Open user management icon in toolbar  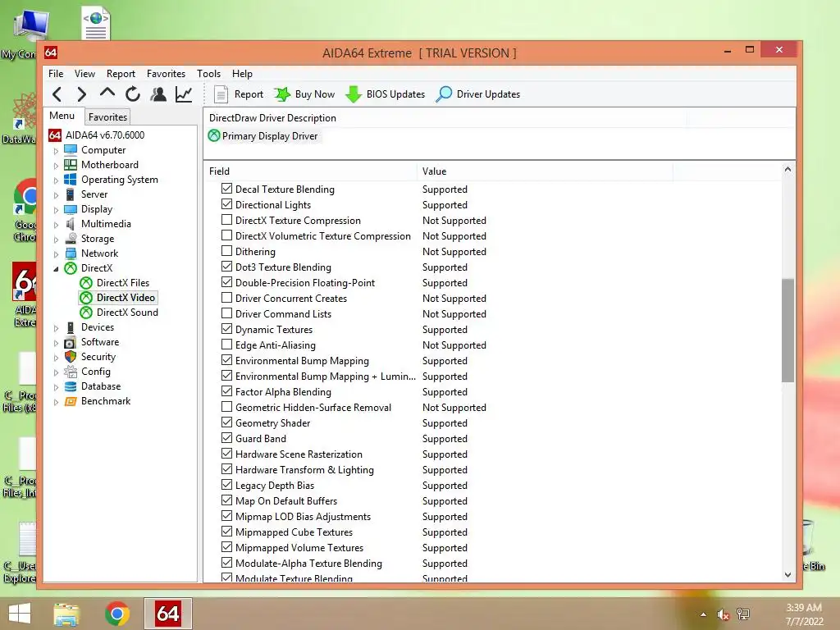(x=158, y=94)
